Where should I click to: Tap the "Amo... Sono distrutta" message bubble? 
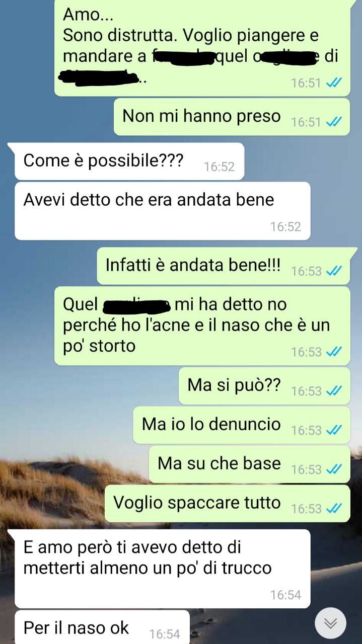[202, 48]
